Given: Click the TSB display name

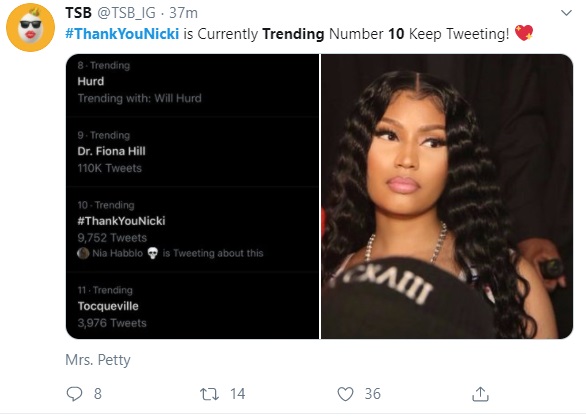Looking at the screenshot, I should click(78, 13).
